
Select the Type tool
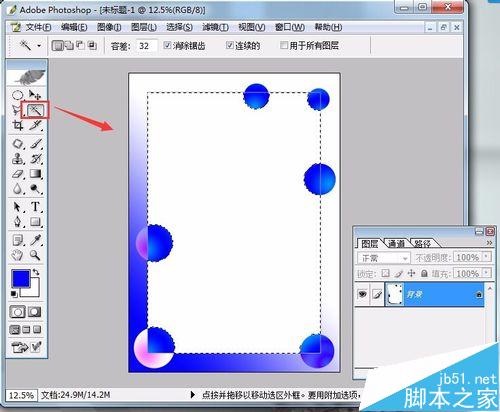35,207
